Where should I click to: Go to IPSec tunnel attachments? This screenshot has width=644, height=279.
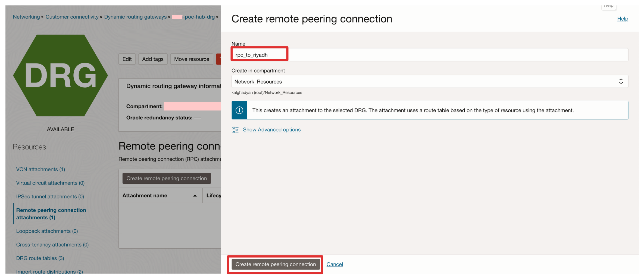pos(50,196)
